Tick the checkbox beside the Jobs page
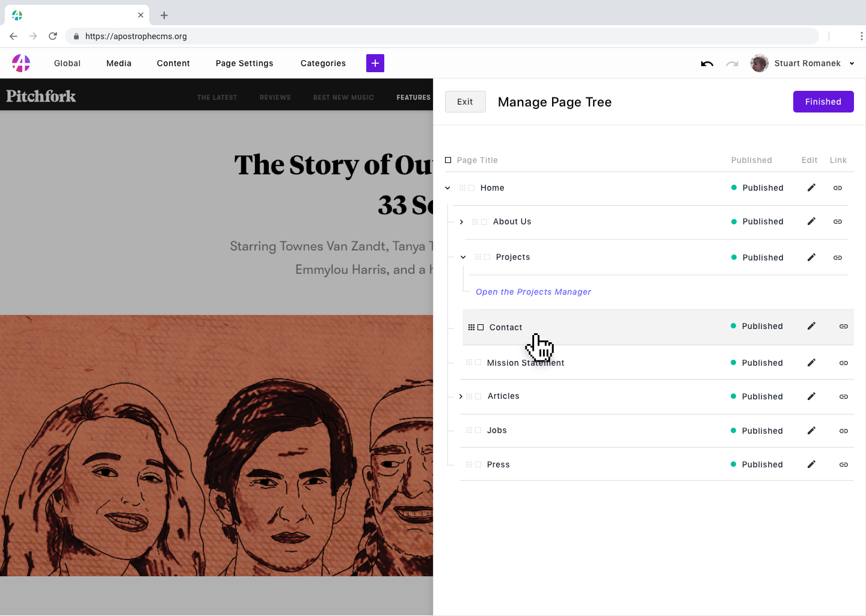This screenshot has height=616, width=866. point(478,430)
